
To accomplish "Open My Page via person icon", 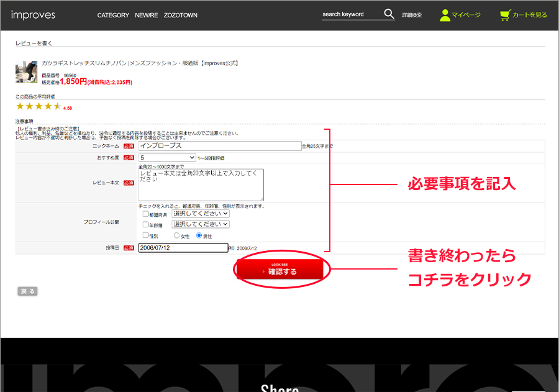I will point(445,15).
